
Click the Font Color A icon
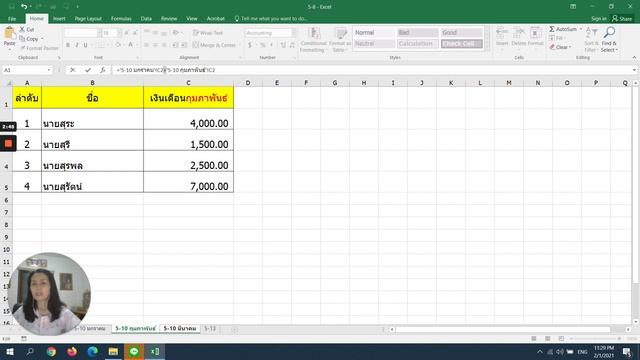pyautogui.click(x=131, y=45)
